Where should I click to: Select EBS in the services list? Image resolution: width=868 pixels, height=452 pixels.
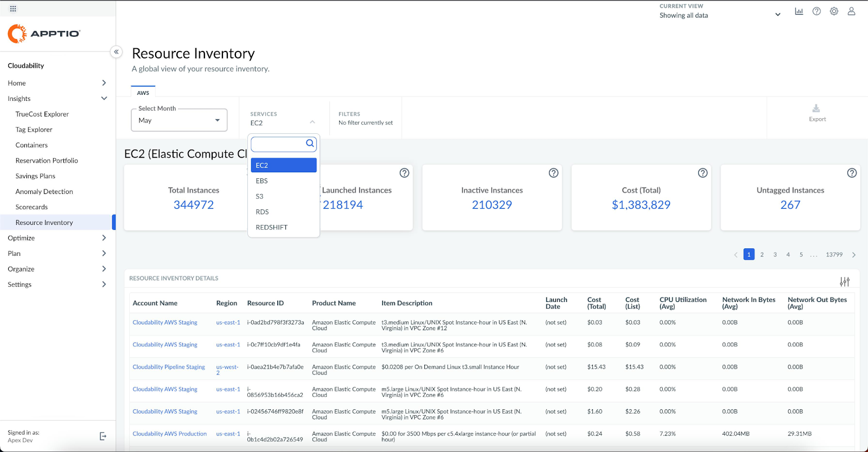(x=284, y=181)
